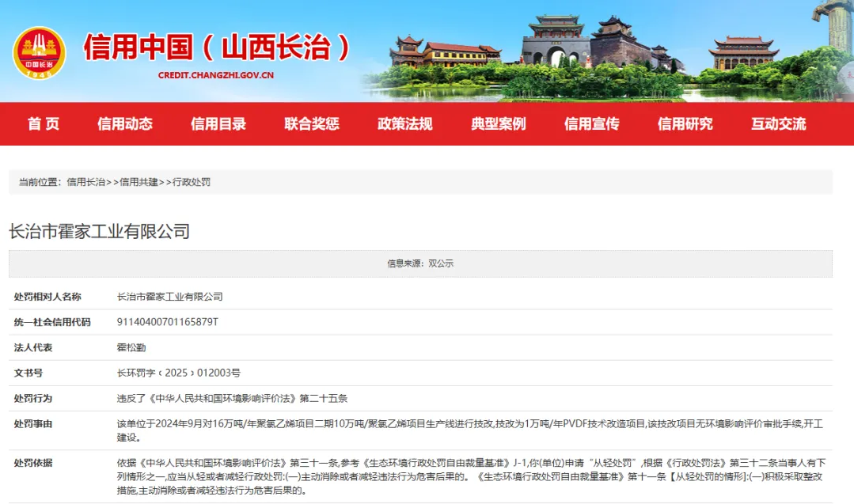This screenshot has height=504, width=854.
Task: Click the 信用长治 breadcrumb link
Action: pyautogui.click(x=86, y=182)
